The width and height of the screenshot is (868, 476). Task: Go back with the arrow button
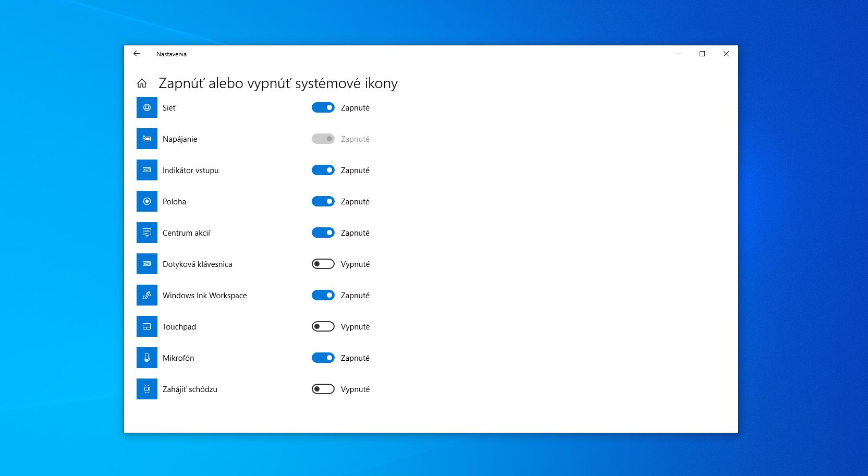(x=137, y=54)
